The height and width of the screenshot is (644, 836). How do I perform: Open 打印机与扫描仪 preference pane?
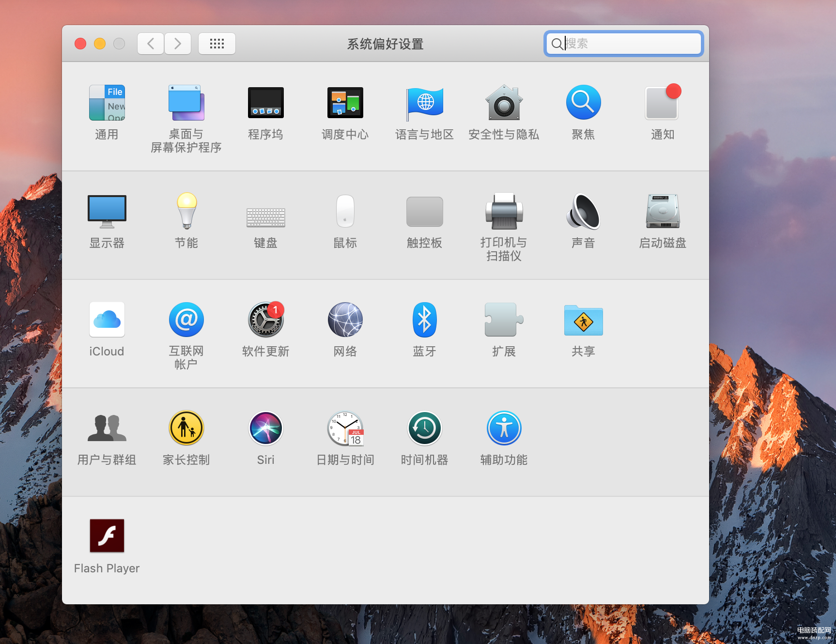coord(504,211)
